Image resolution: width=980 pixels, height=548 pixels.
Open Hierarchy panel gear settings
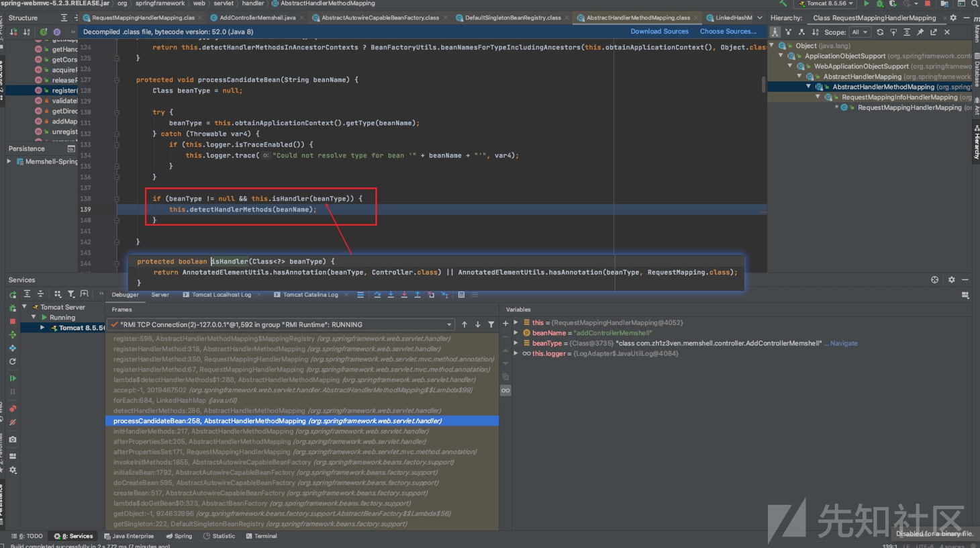click(x=953, y=18)
